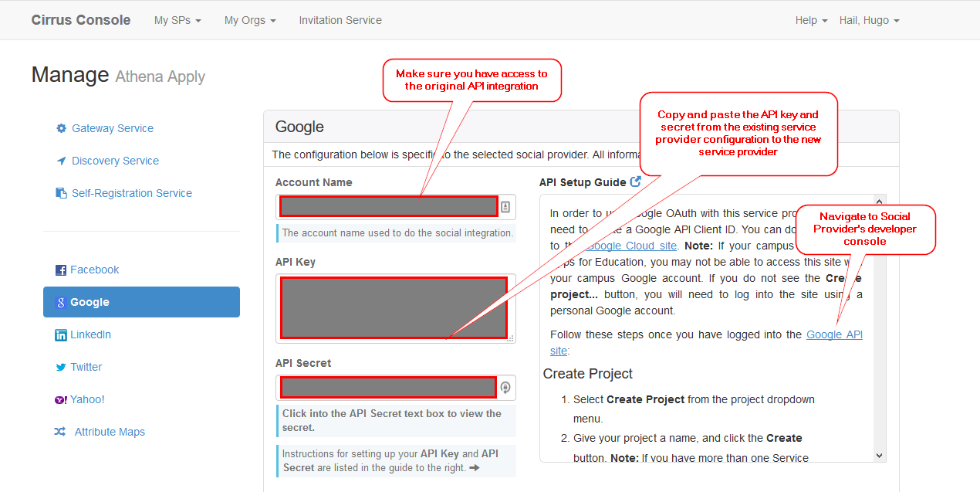
Task: Click the 'Instructions for setting up' hint text
Action: click(390, 460)
